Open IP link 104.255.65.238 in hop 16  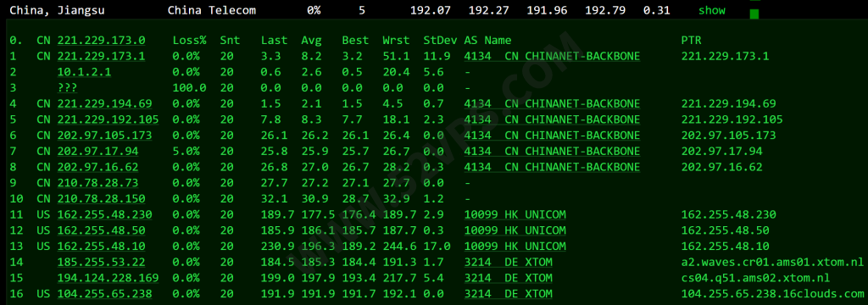pos(104,294)
